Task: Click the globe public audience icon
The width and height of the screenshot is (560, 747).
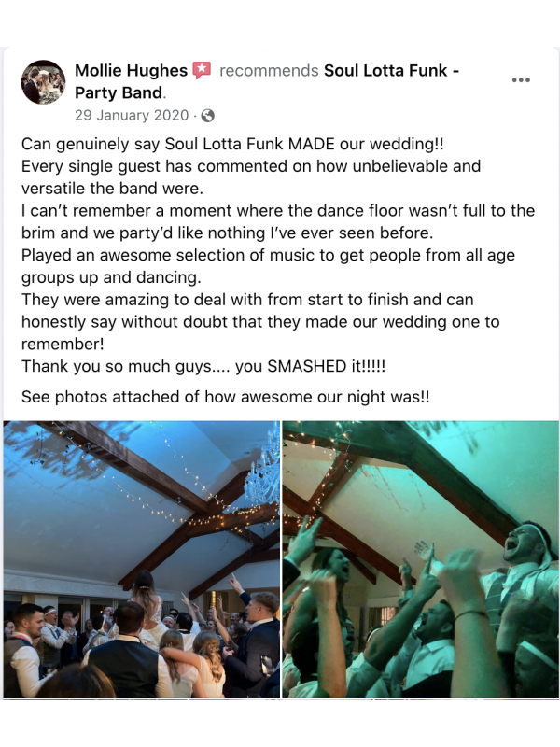Action: click(207, 116)
